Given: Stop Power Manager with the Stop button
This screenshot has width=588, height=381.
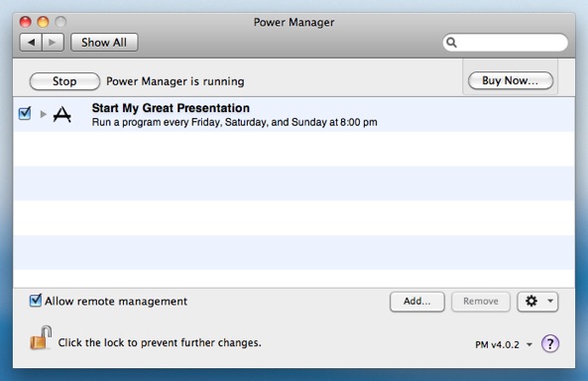Looking at the screenshot, I should [64, 81].
